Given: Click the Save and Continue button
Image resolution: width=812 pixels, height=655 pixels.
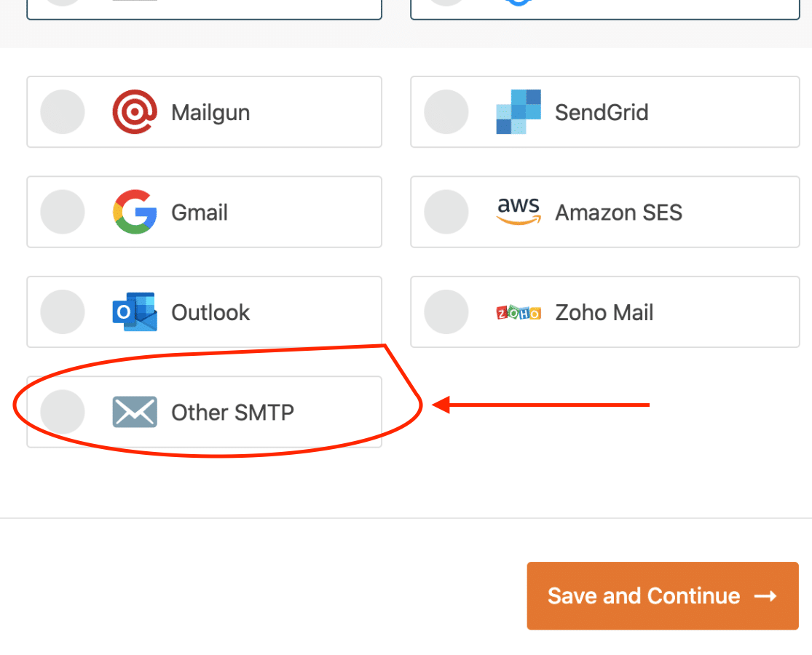Looking at the screenshot, I should (x=663, y=596).
